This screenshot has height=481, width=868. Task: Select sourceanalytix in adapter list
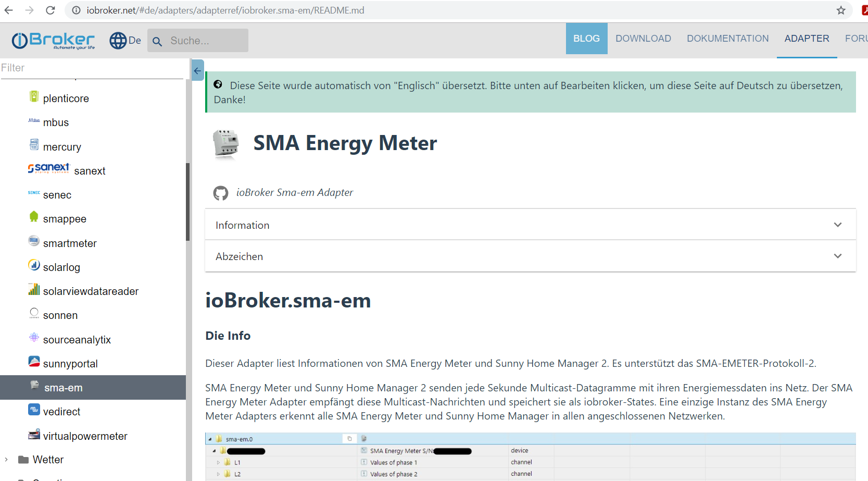[77, 340]
